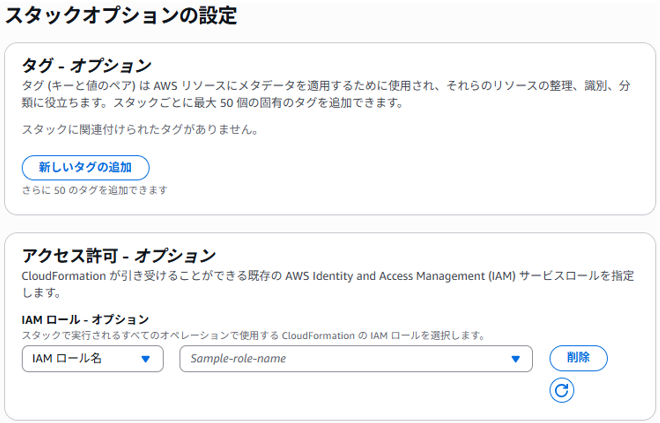The image size is (660, 423).
Task: Add a new tag with 新しいタグの追加
Action: 85,168
